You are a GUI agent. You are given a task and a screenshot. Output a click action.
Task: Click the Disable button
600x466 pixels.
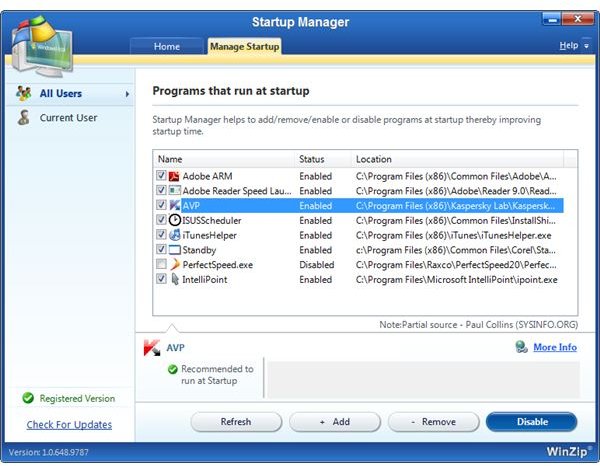click(x=532, y=422)
